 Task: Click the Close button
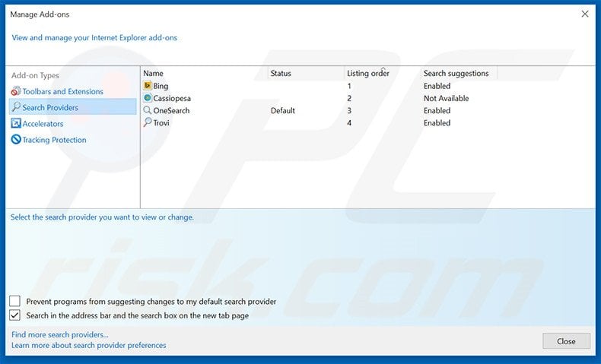566,341
